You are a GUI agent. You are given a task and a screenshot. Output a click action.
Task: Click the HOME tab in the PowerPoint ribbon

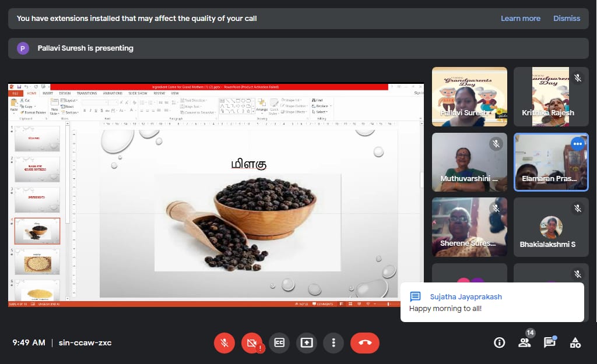[31, 93]
